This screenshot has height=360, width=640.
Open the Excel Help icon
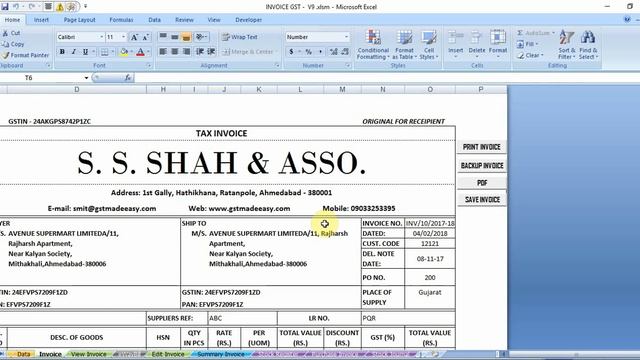(x=627, y=20)
